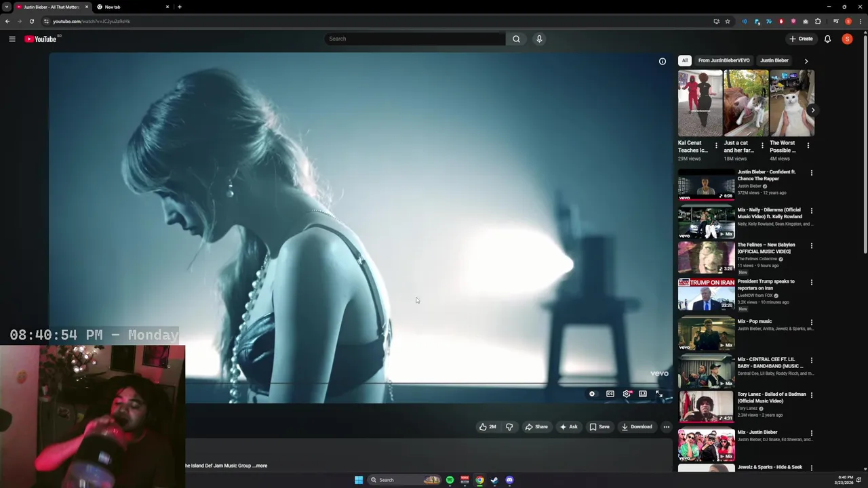Click the browser address bar URL
Viewport: 868px width, 488px height.
[x=92, y=21]
